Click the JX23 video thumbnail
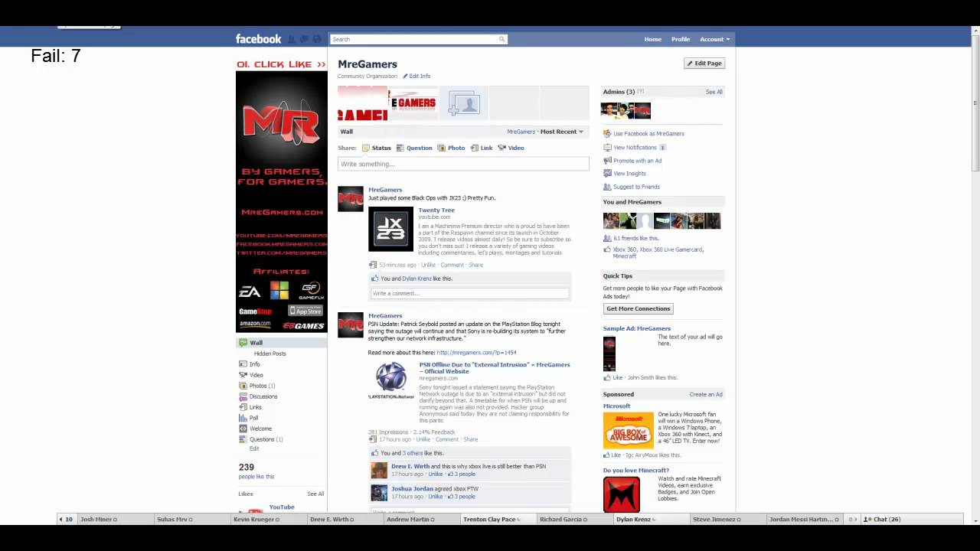The image size is (980, 551). [x=390, y=229]
